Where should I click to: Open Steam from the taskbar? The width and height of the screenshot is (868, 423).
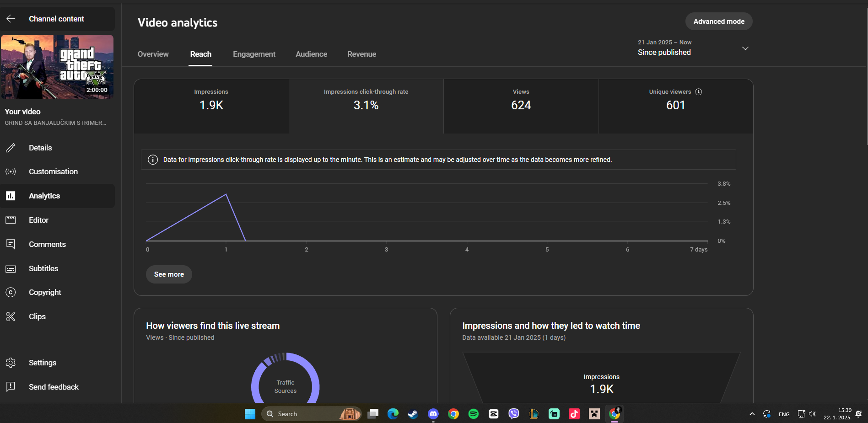413,414
